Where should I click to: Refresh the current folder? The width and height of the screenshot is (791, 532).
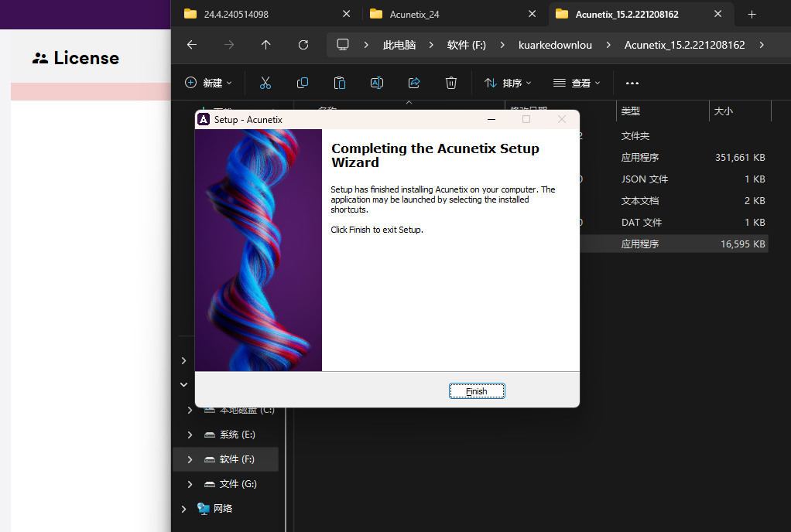[x=303, y=45]
